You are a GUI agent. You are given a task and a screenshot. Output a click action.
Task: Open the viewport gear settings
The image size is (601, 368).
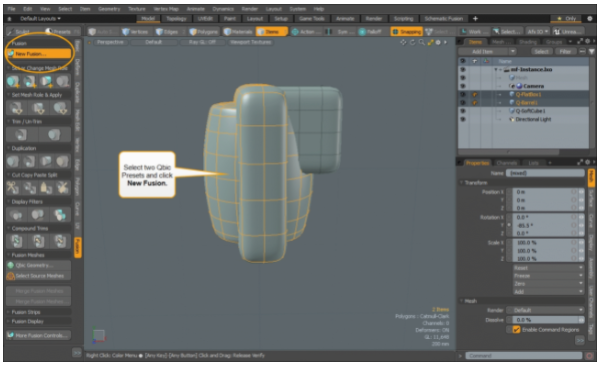coord(438,43)
